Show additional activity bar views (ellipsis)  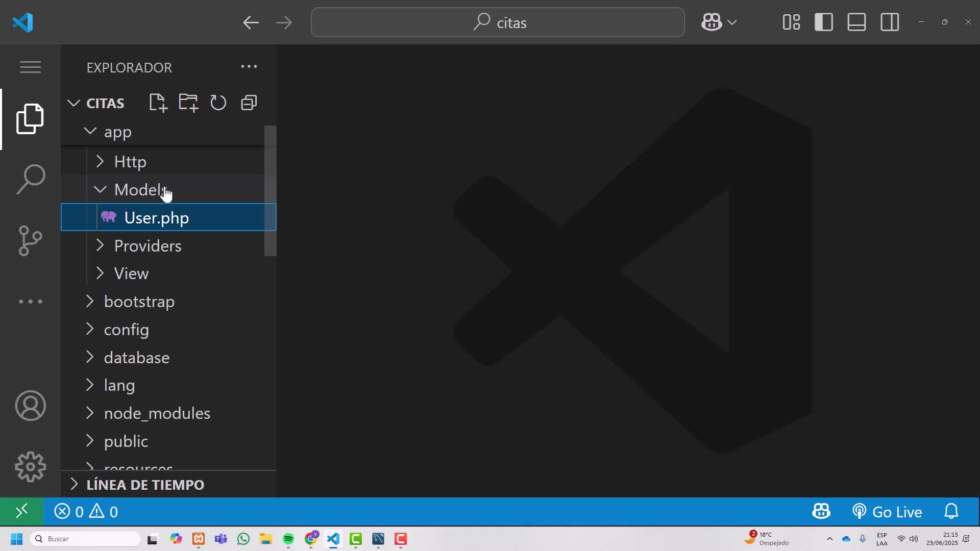click(x=30, y=302)
